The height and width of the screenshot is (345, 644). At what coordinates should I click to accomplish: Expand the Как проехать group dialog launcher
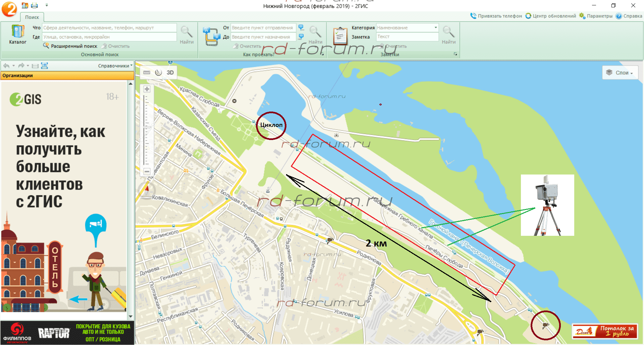[x=322, y=54]
